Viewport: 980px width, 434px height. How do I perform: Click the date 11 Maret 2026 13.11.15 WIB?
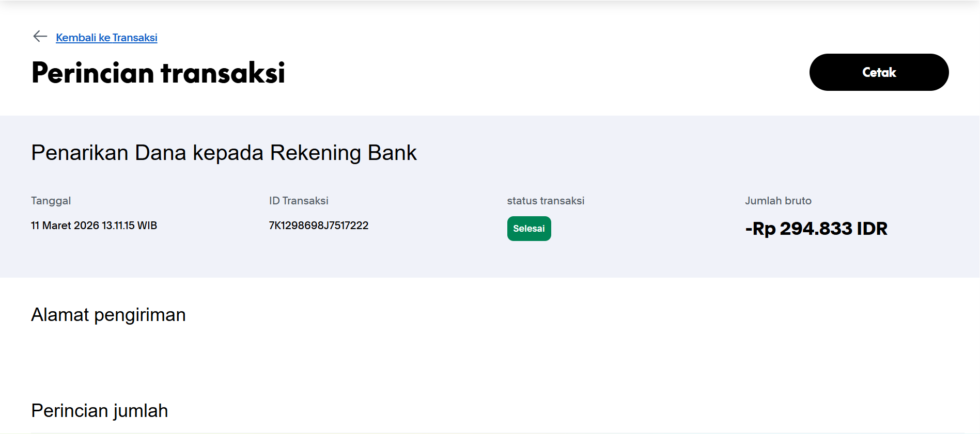(x=94, y=226)
